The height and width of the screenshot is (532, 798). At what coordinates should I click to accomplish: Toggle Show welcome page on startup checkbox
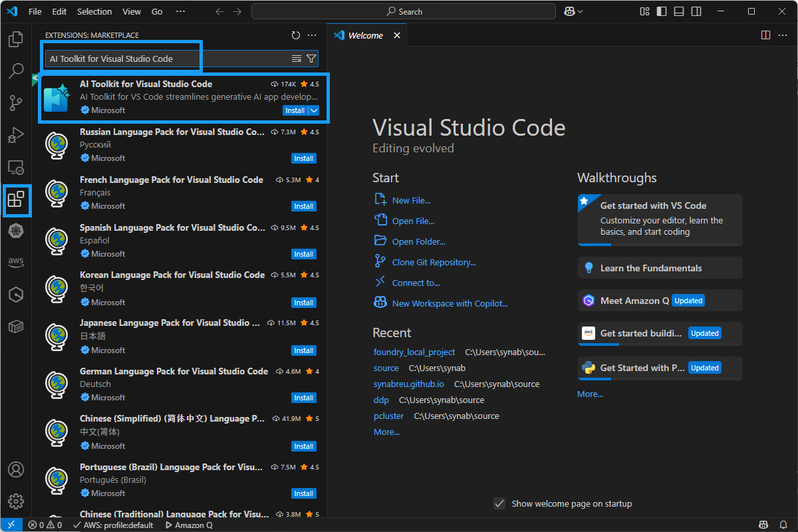coord(499,503)
